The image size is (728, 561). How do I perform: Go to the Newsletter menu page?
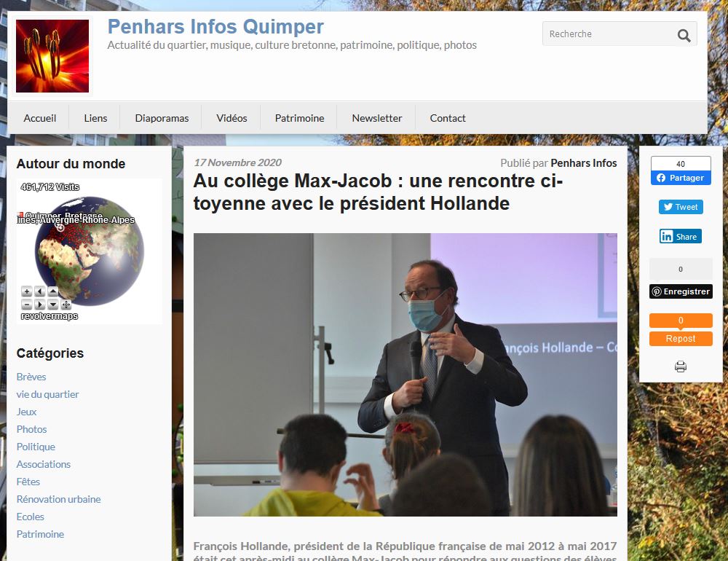(x=376, y=118)
